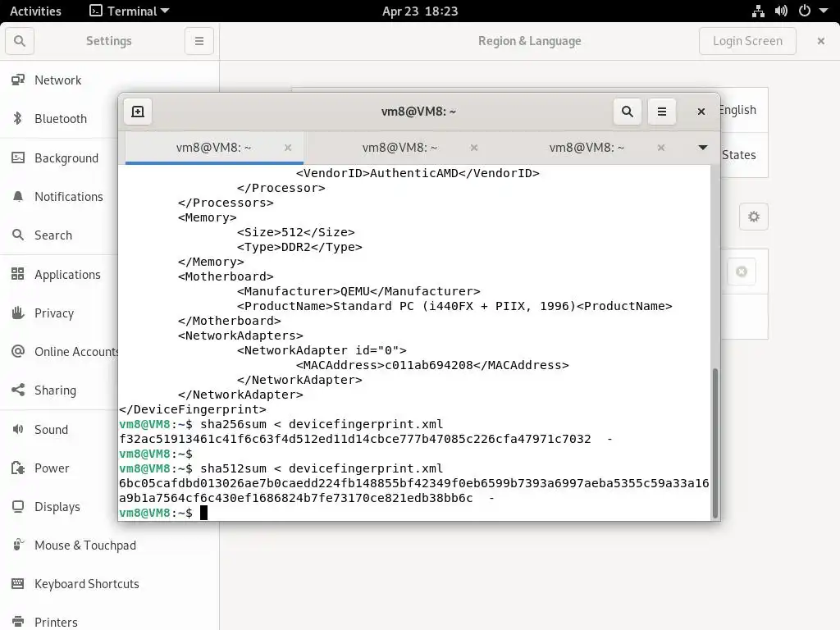
Task: Click the Sound speaker sidebar icon
Action: click(18, 429)
